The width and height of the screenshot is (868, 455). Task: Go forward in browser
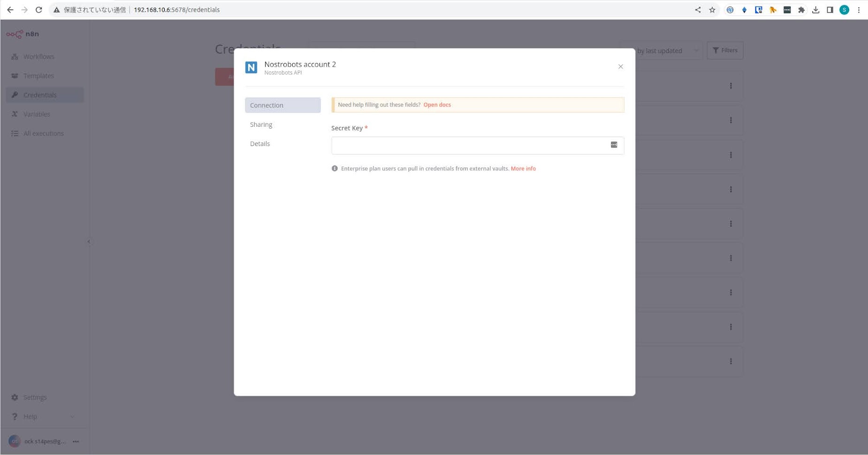[x=24, y=9]
